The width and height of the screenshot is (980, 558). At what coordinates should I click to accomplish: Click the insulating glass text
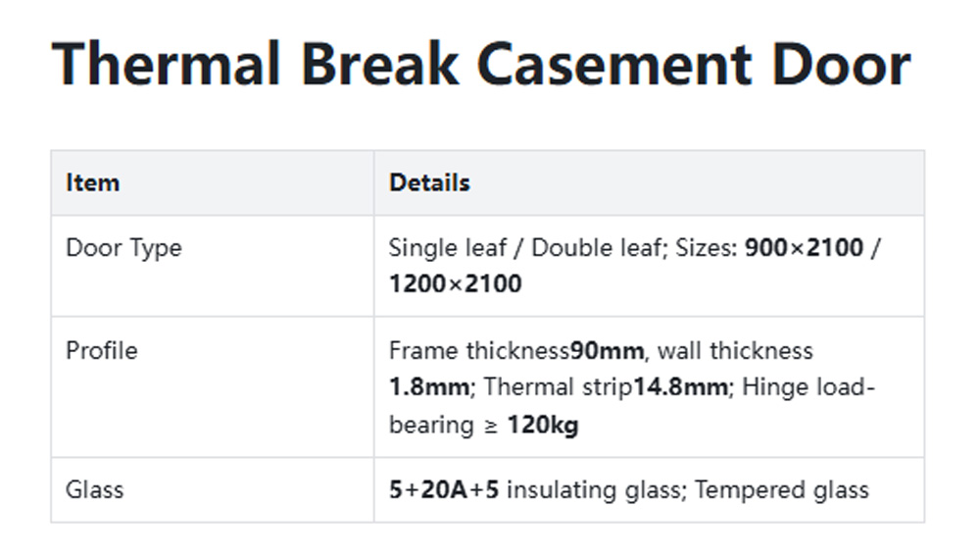(594, 489)
